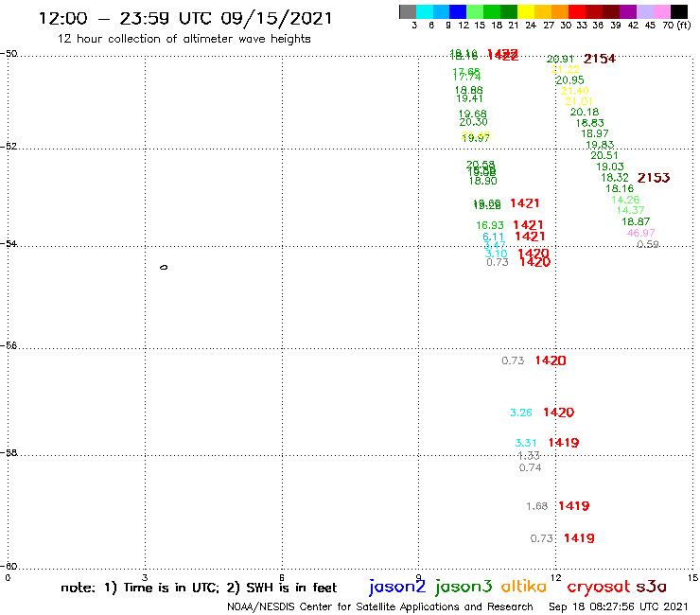Click the '70 (ft)' legend scale label
Screen dimensions: 700x615
(676, 26)
